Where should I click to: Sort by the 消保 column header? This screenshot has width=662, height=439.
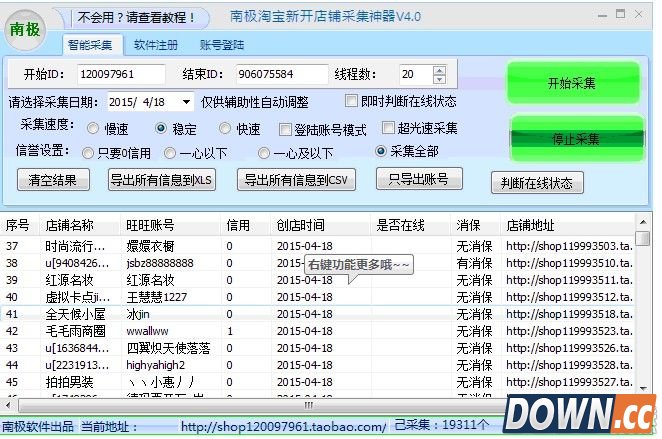[x=475, y=225]
